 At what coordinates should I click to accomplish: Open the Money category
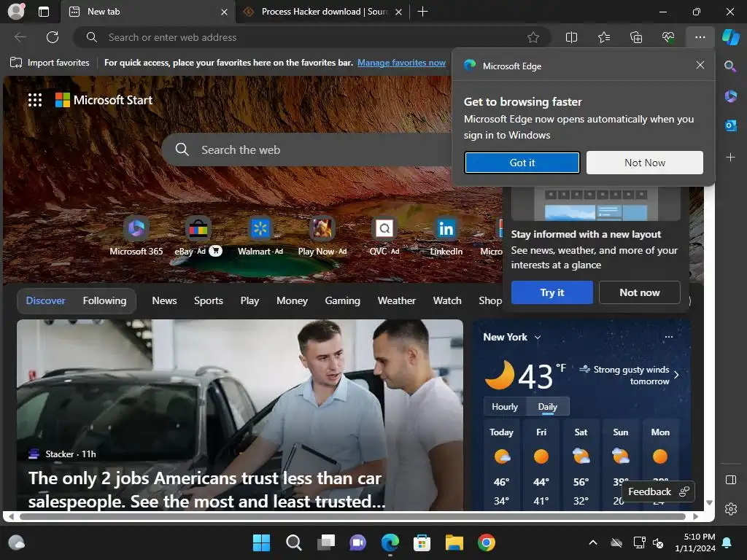click(292, 300)
